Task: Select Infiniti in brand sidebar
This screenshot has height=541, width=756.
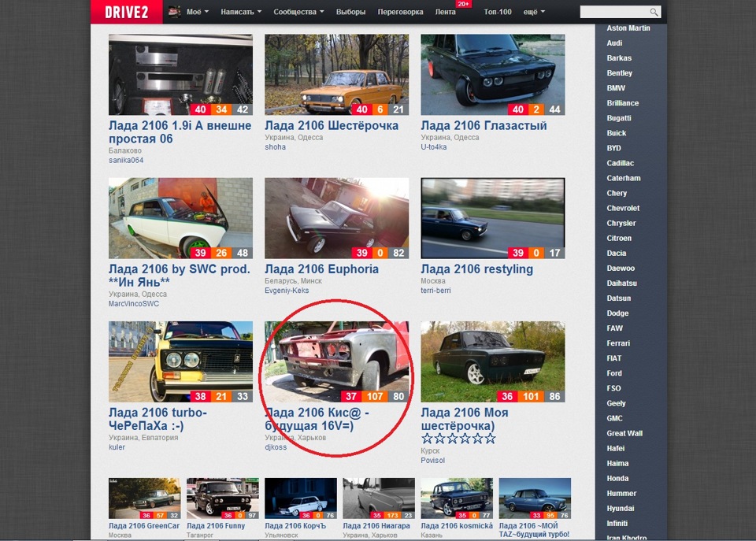Action: (617, 524)
